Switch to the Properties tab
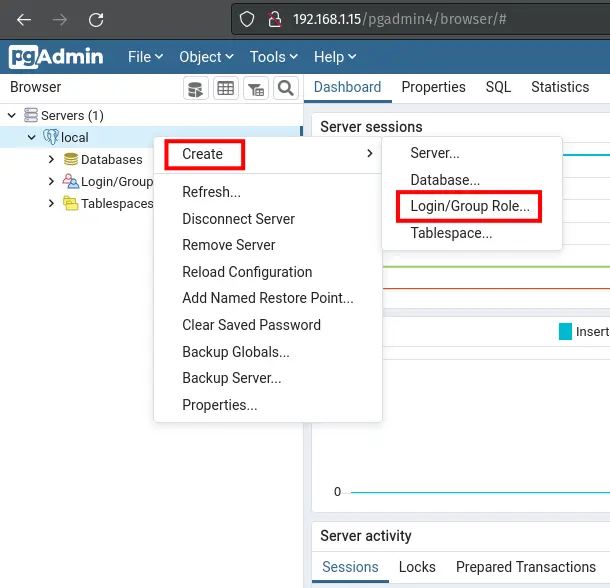 click(433, 87)
